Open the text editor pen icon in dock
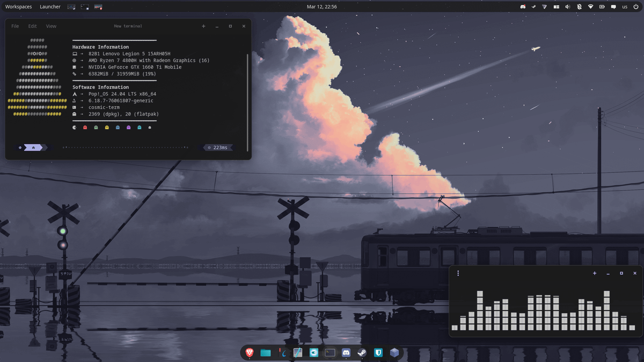 coord(298,352)
